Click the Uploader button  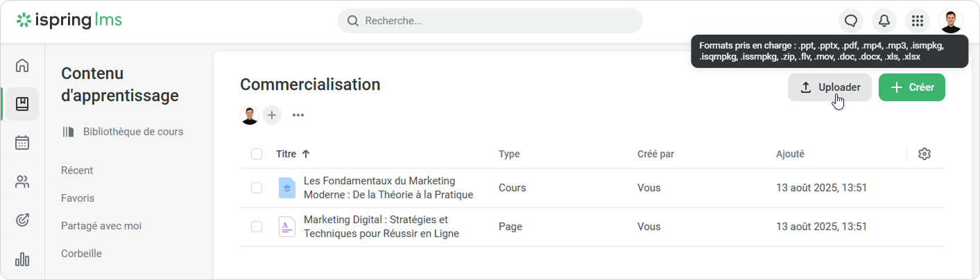[x=829, y=87]
